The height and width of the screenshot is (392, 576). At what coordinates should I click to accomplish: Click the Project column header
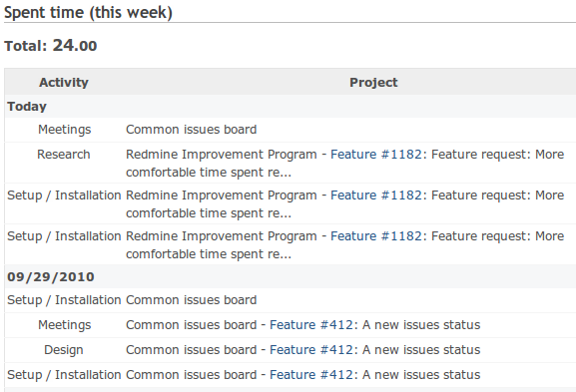pos(373,82)
